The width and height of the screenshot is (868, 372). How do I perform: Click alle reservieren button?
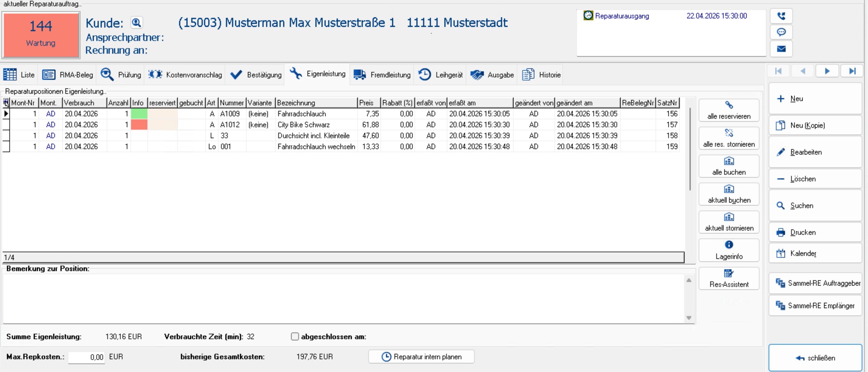729,110
